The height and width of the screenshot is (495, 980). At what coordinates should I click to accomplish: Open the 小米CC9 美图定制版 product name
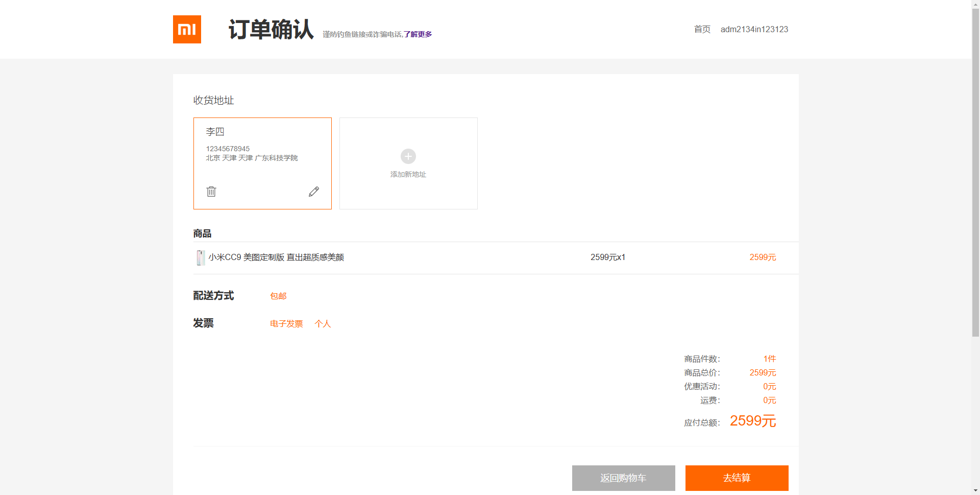[276, 257]
